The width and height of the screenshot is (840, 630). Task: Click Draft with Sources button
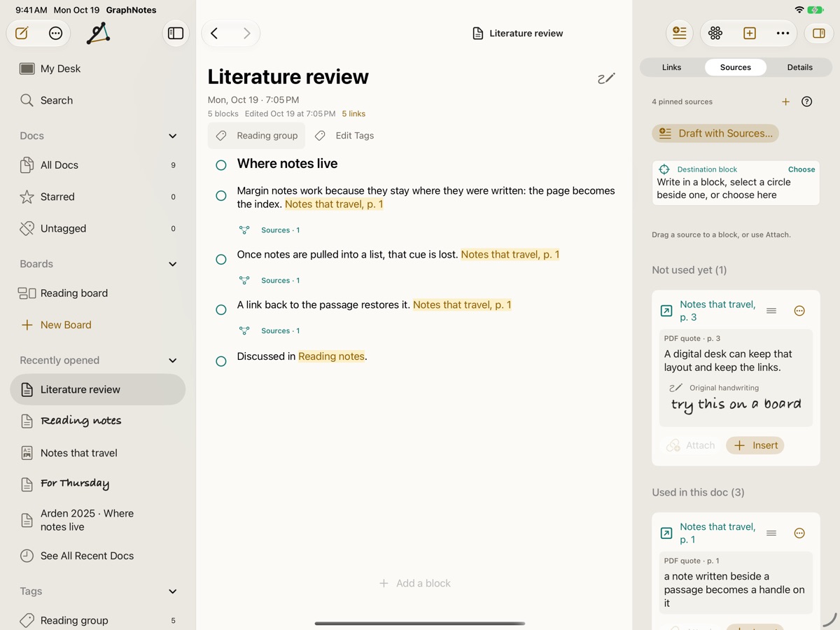click(x=715, y=133)
